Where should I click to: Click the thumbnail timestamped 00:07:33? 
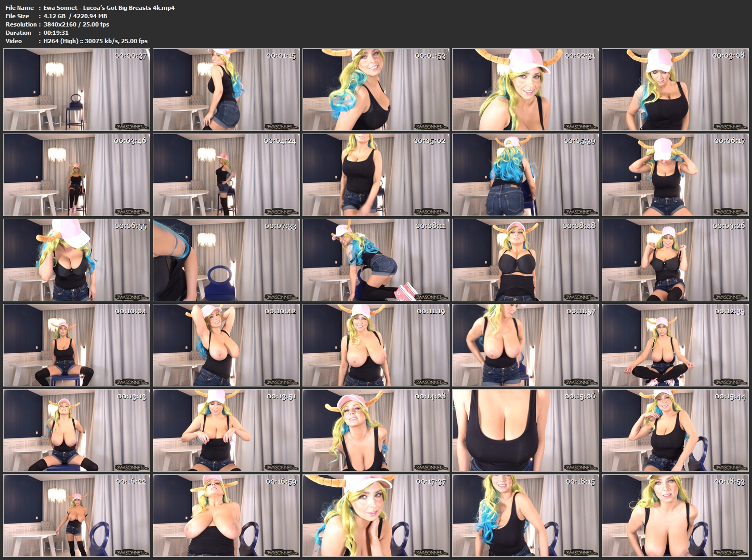click(x=226, y=260)
